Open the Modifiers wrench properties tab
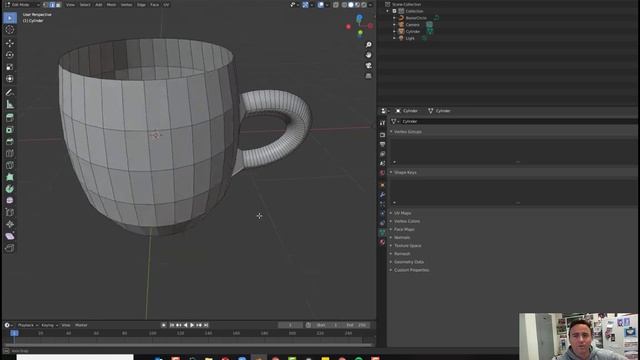Viewport: 640px width, 360px height. (382, 194)
